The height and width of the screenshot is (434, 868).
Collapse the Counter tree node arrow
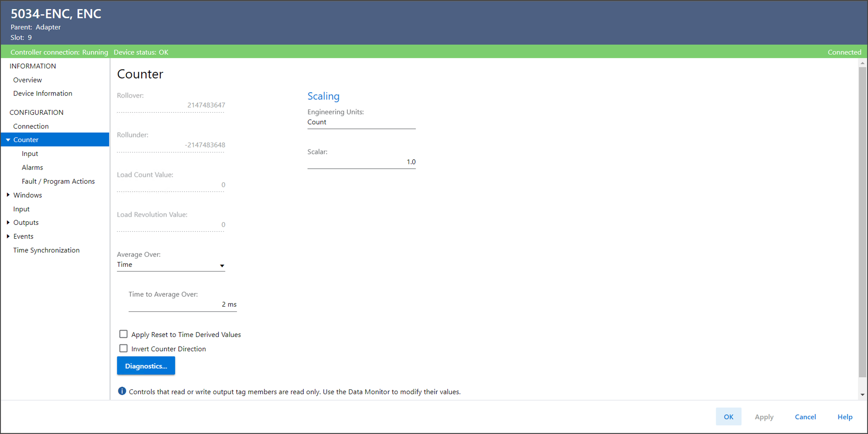[x=8, y=140]
